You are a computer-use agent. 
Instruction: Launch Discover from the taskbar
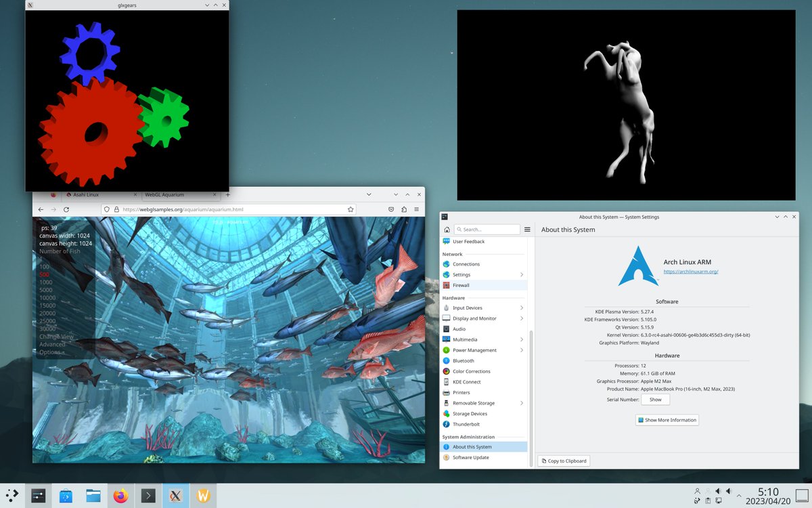pos(65,495)
